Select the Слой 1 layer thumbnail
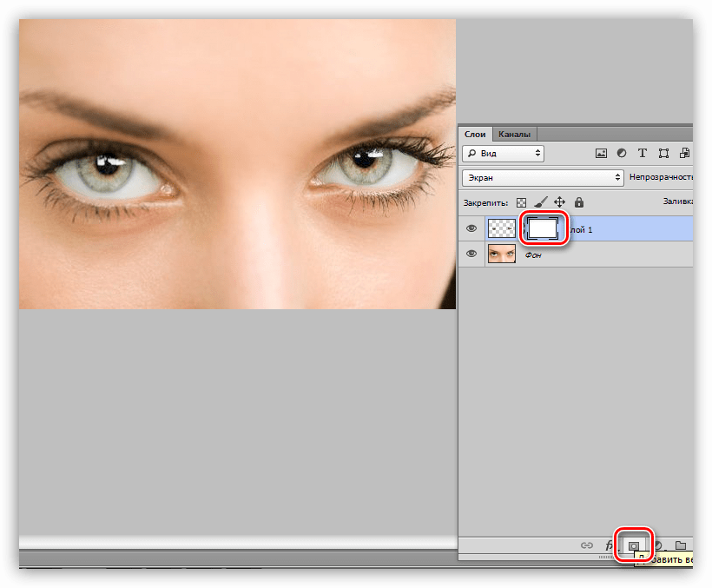 pos(502,228)
